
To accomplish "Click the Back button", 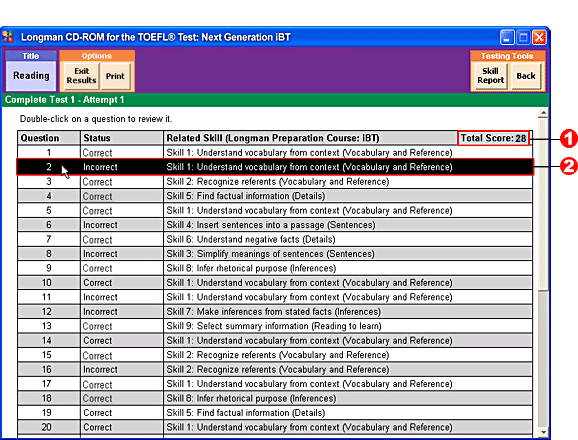I will (526, 76).
